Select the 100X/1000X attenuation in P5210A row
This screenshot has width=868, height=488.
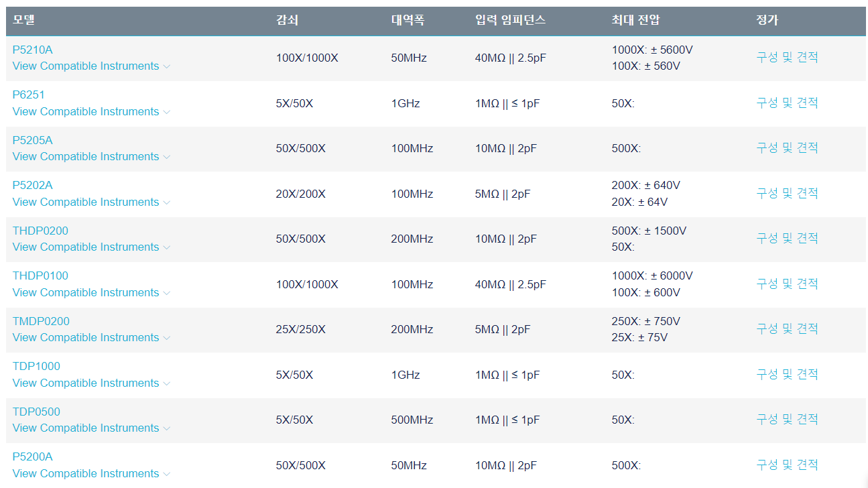tap(307, 58)
